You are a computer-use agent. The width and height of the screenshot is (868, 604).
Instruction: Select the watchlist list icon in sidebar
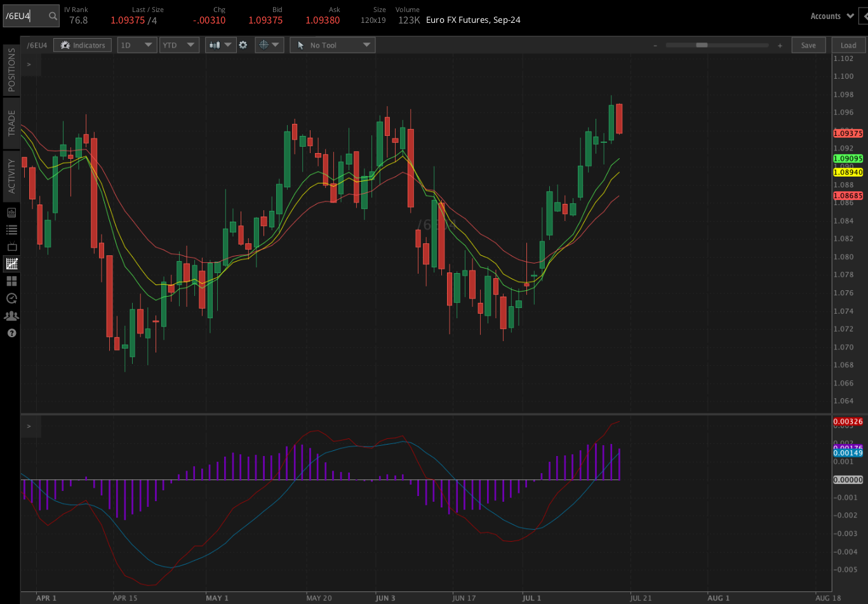tap(11, 230)
